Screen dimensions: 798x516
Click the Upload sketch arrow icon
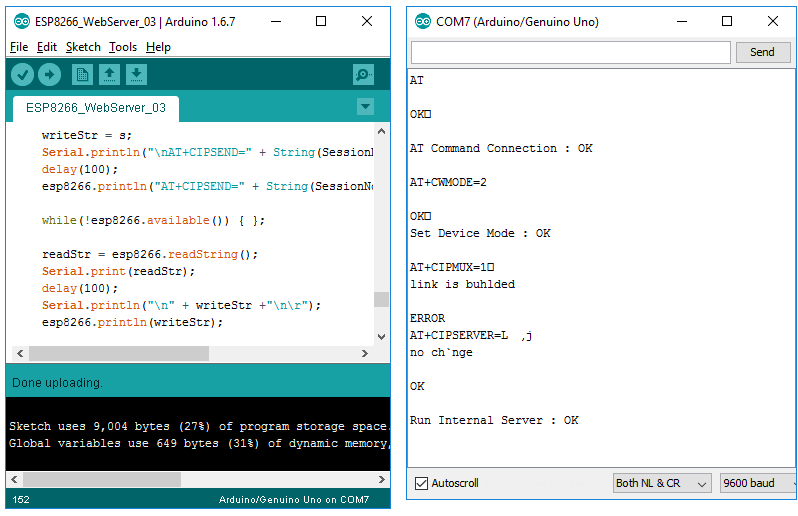pyautogui.click(x=49, y=75)
